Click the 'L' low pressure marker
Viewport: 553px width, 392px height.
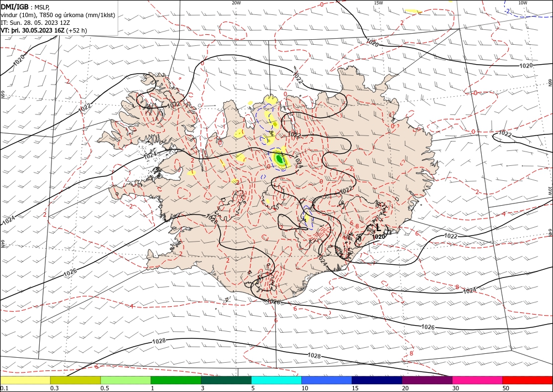point(378,227)
